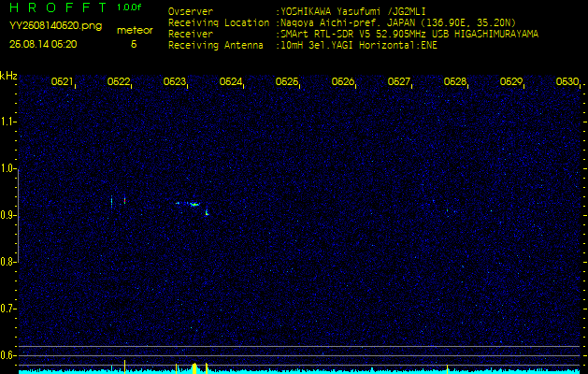This screenshot has width=588, height=374.
Task: Click the yellow detection marker near 0528 at bottom
Action: (x=447, y=368)
